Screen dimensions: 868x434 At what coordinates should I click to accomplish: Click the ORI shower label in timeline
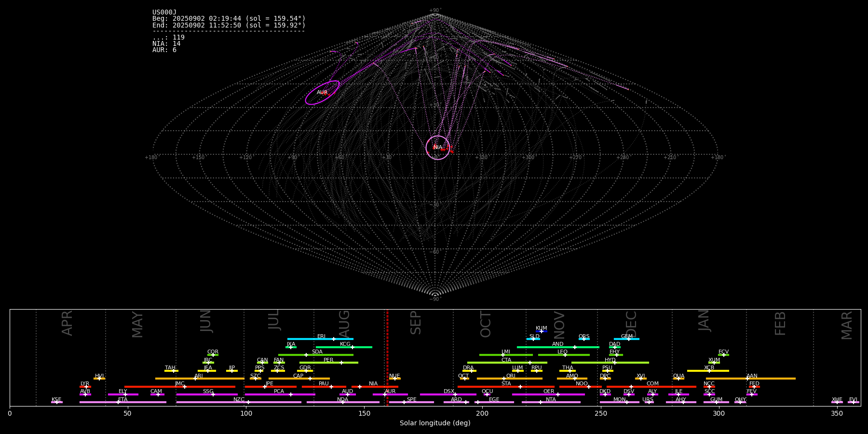[511, 376]
